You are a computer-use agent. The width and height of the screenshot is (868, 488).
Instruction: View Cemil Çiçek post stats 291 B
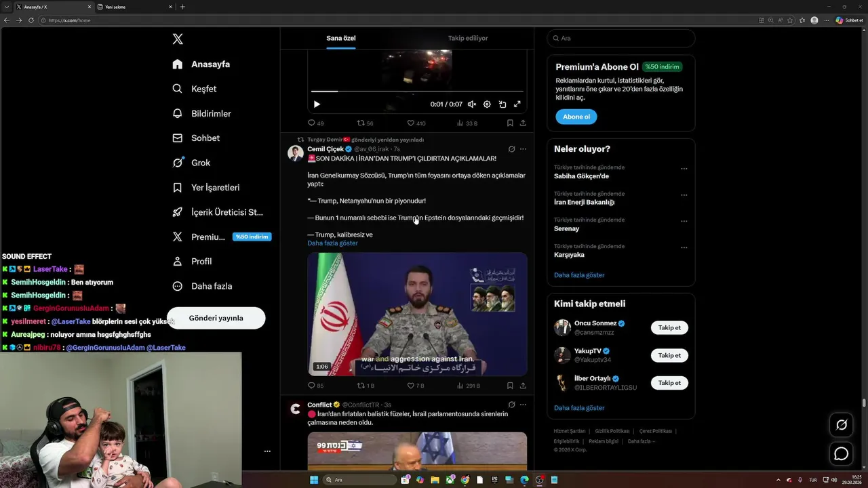[469, 386]
